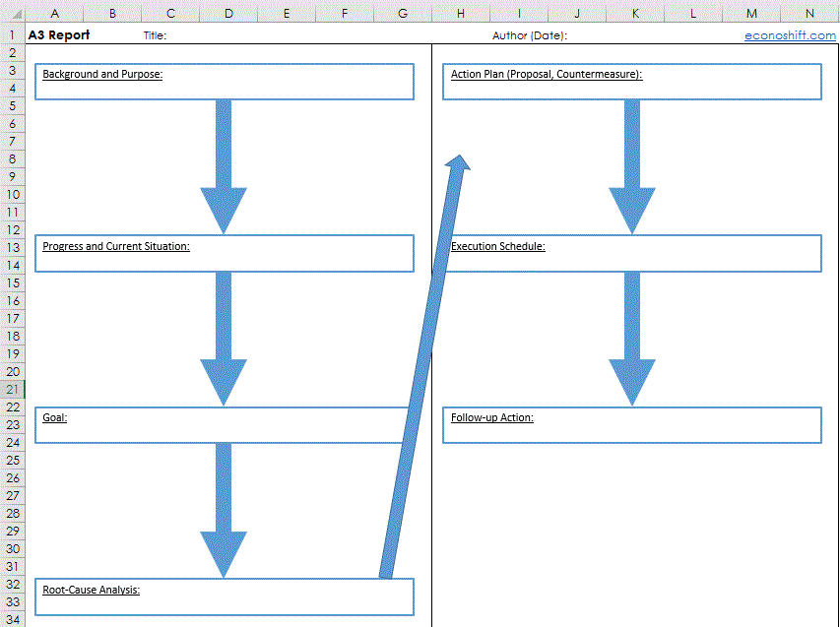
Task: Select the Progress and Current Situation box
Action: pos(225,253)
